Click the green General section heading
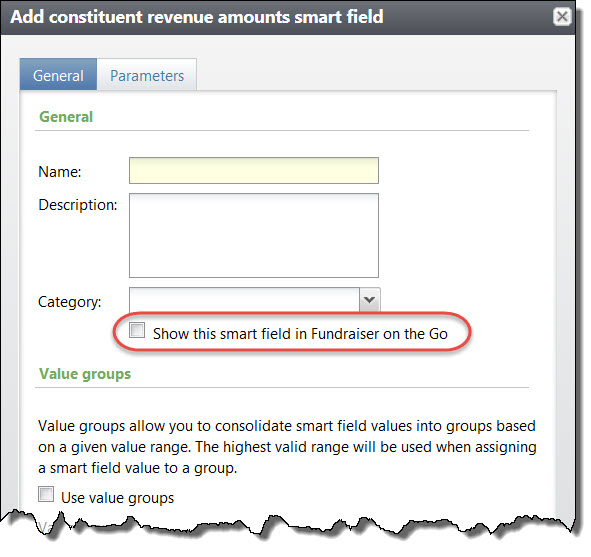The width and height of the screenshot is (591, 557). point(66,117)
